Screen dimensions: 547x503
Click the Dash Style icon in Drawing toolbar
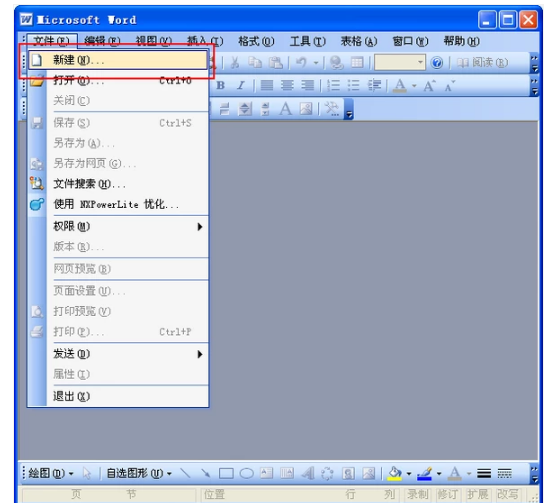coord(504,473)
